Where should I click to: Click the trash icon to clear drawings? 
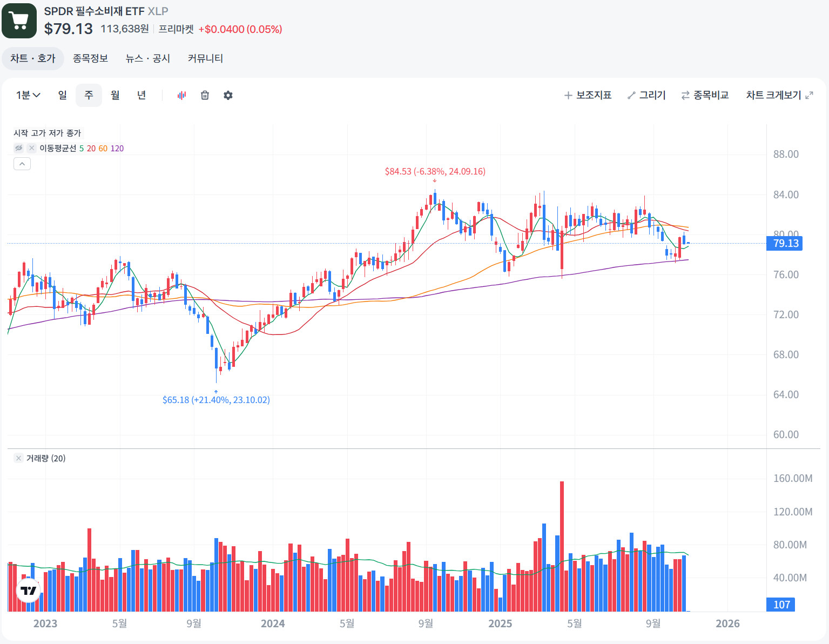(205, 96)
